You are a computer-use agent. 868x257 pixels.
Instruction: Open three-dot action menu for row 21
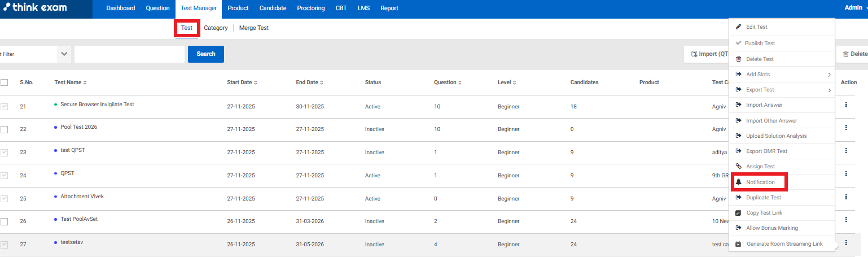(x=845, y=104)
